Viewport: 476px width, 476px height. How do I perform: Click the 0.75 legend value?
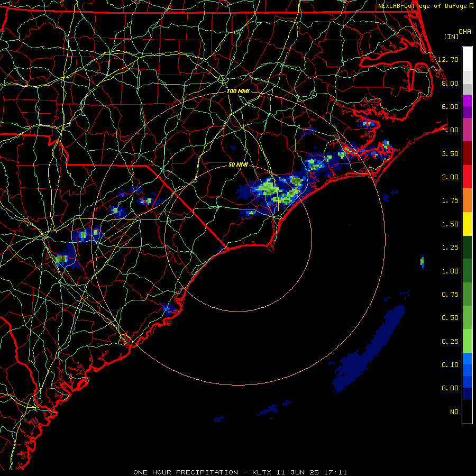450,295
